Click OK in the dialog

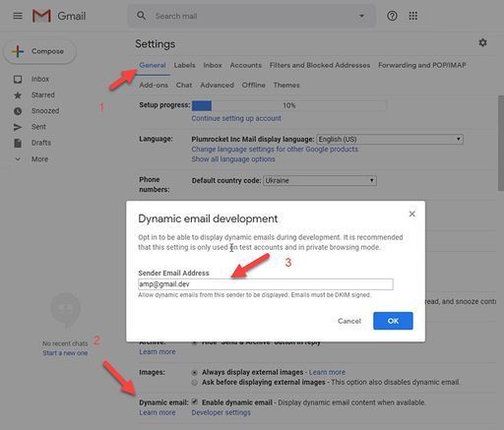pyautogui.click(x=393, y=321)
